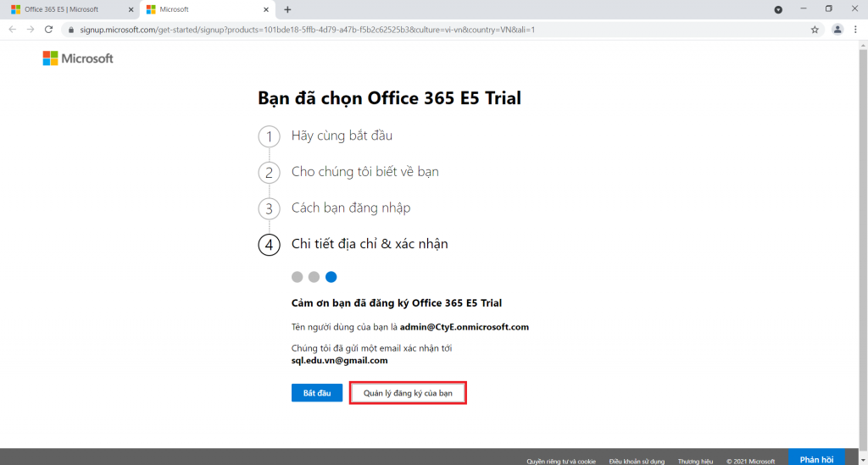Reload the page with refresh icon

pos(48,30)
